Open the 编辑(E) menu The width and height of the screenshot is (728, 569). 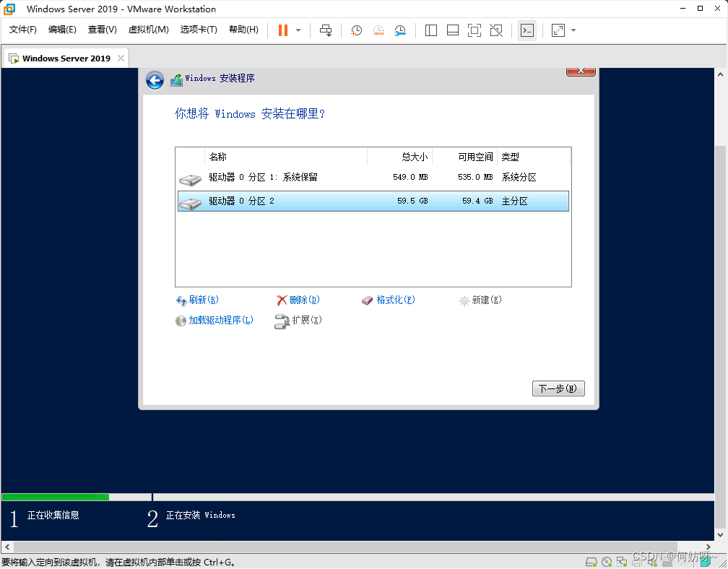(x=62, y=30)
